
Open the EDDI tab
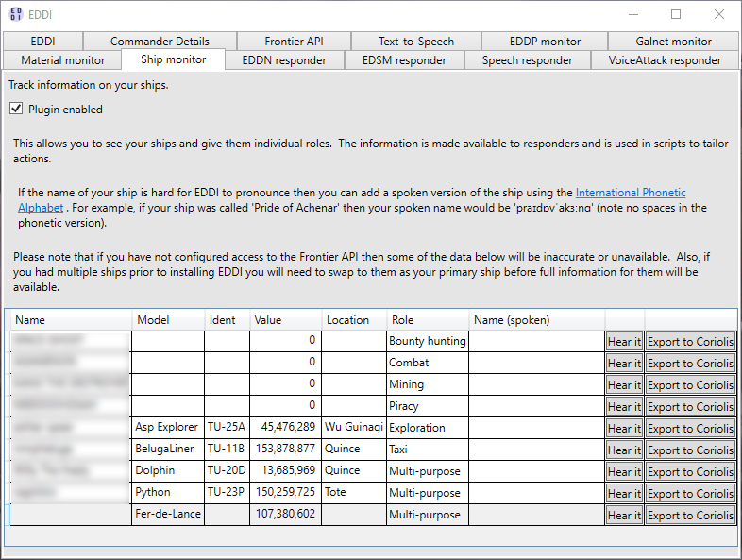43,42
